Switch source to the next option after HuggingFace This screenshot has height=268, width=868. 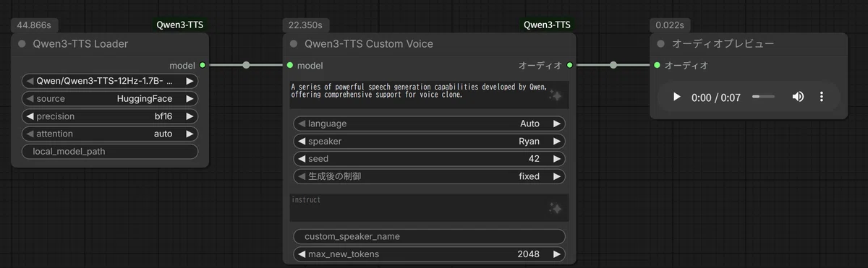pos(190,98)
